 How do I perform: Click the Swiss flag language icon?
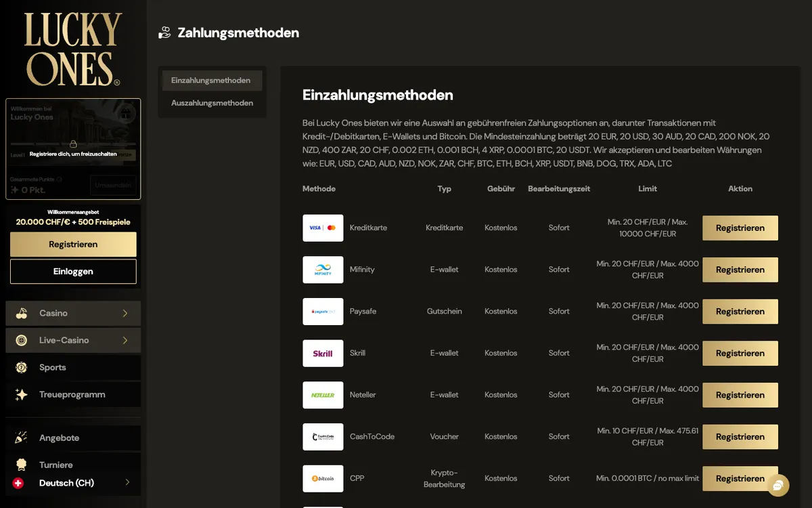click(18, 483)
